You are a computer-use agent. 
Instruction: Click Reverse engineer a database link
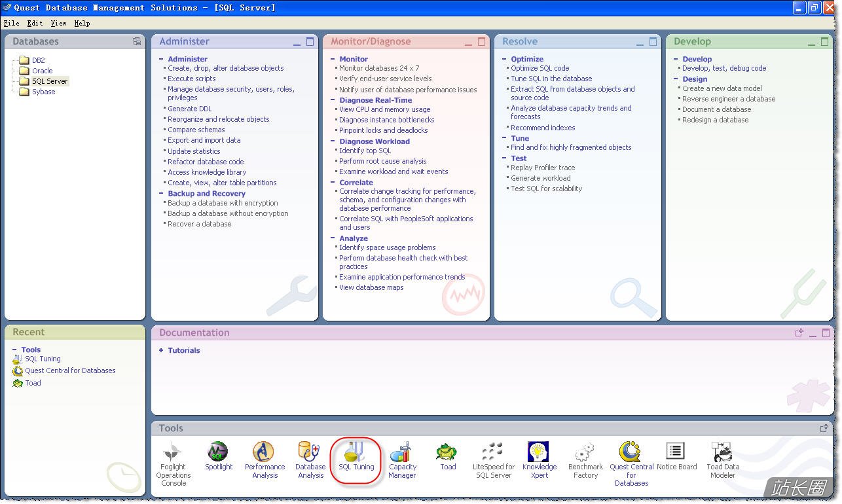pyautogui.click(x=729, y=99)
